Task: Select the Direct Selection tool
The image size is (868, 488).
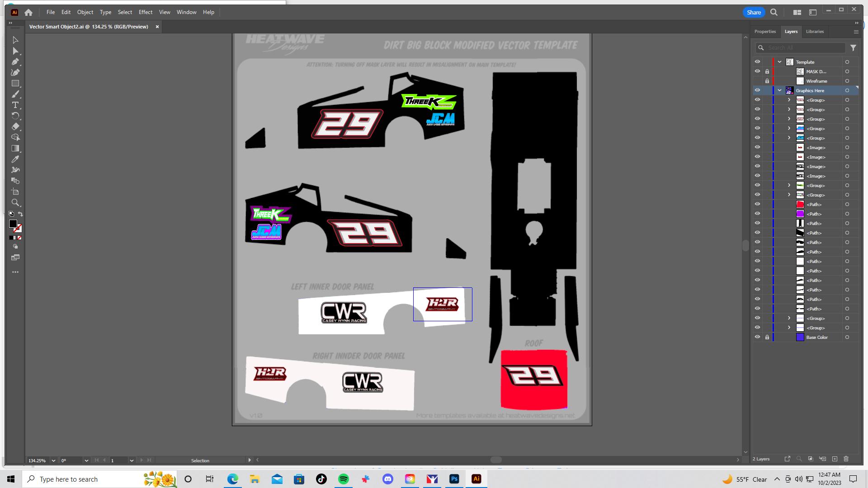Action: 15,51
